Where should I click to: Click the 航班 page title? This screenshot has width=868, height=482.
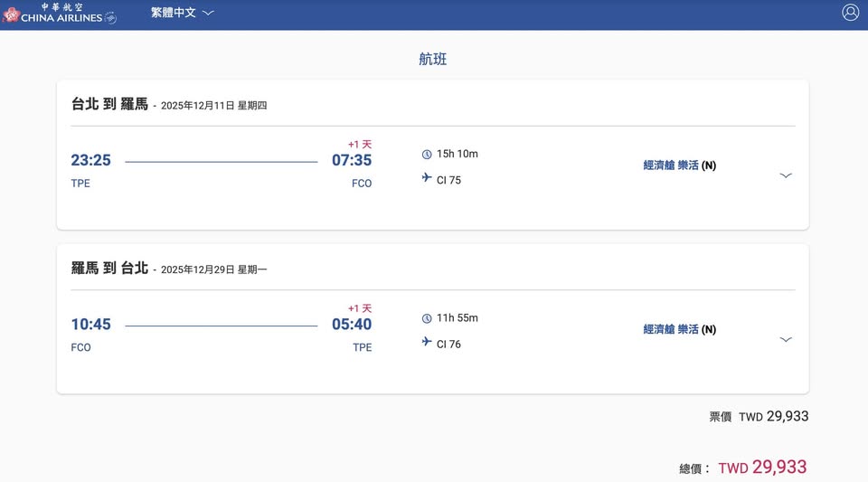(x=433, y=60)
